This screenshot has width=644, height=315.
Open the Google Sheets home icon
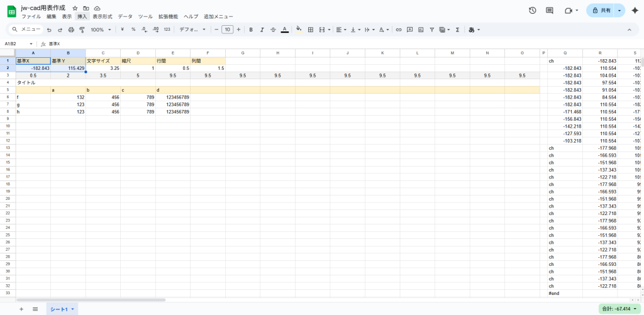[x=11, y=11]
